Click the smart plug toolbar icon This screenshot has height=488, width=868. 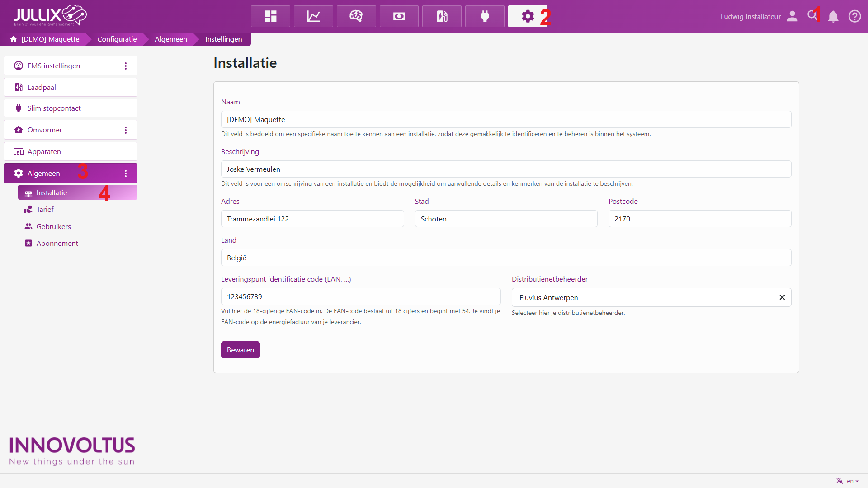pyautogui.click(x=485, y=16)
